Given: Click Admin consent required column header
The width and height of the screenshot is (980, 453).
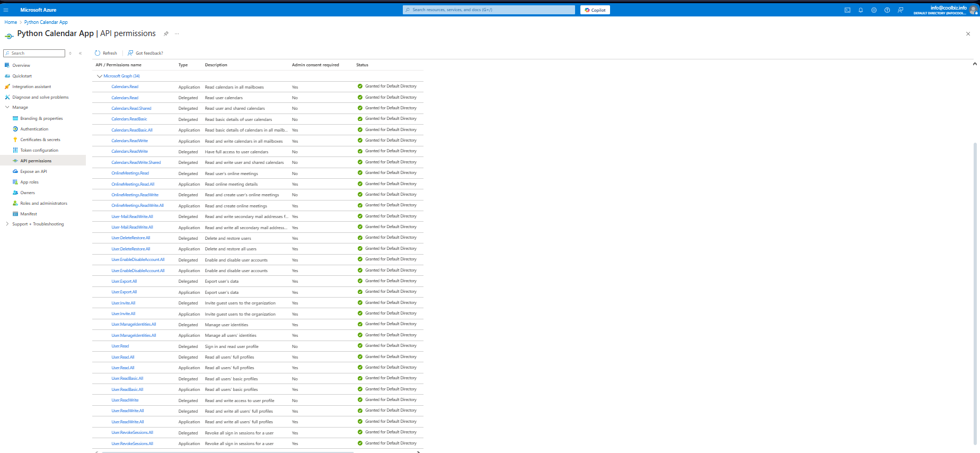Looking at the screenshot, I should click(x=315, y=65).
